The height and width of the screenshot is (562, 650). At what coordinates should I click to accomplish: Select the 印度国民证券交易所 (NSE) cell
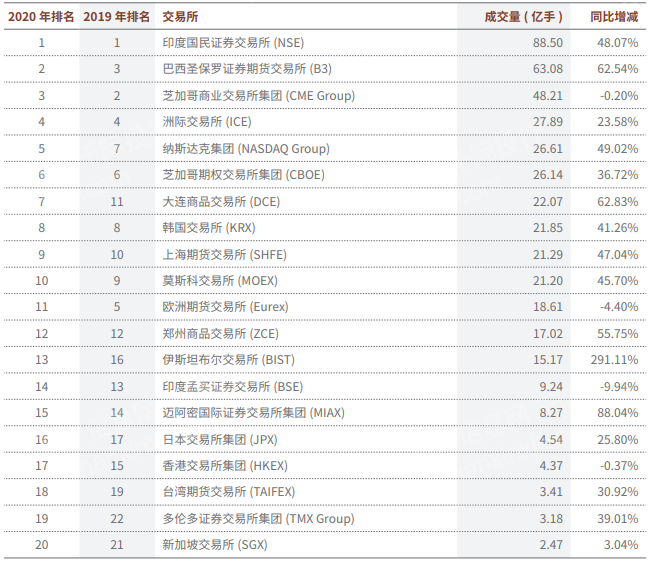233,43
